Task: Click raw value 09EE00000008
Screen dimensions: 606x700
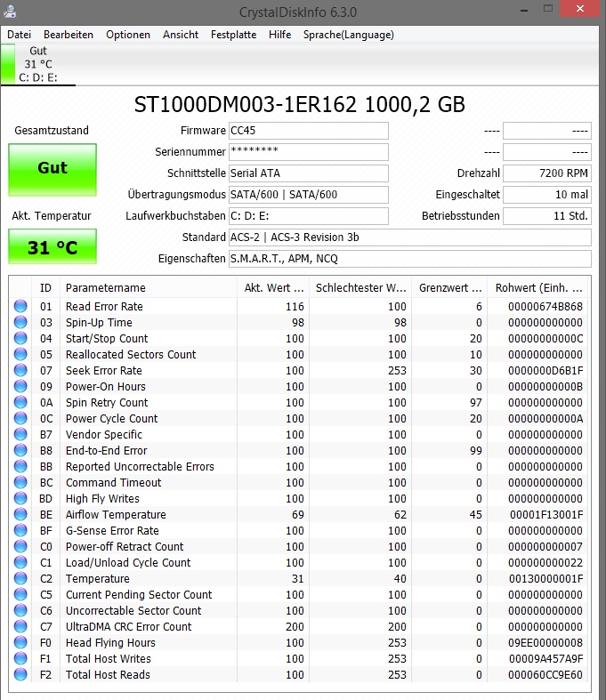Action: pos(545,643)
